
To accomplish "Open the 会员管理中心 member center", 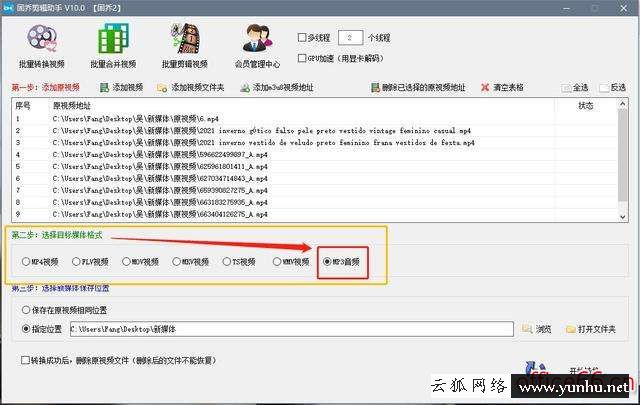I will (x=257, y=46).
